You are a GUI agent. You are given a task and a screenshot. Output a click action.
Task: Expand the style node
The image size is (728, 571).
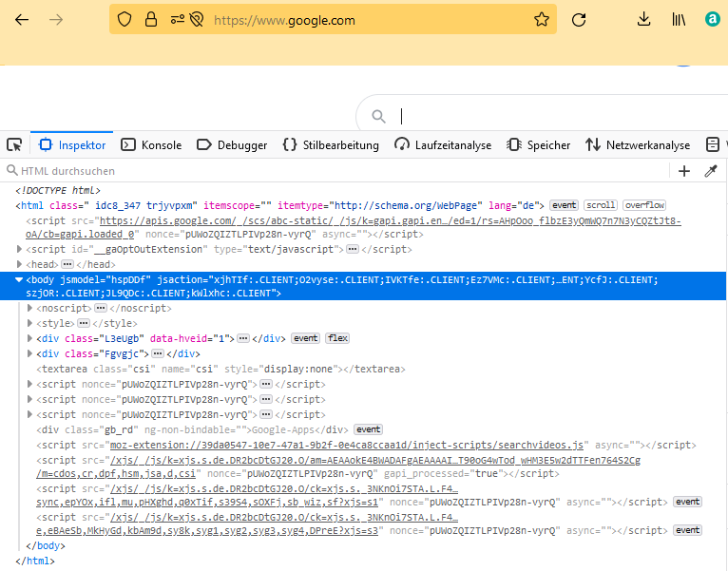29,323
